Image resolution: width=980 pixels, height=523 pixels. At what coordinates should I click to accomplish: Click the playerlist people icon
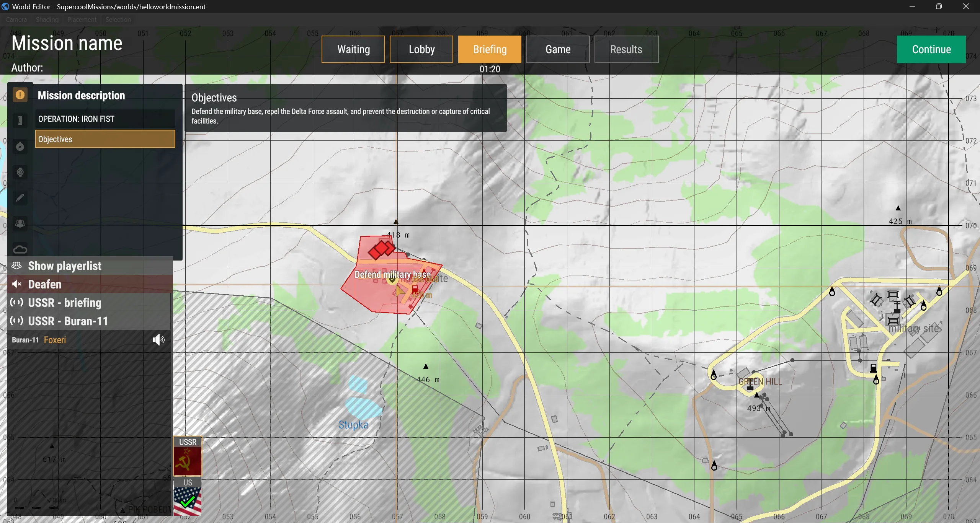(x=16, y=266)
